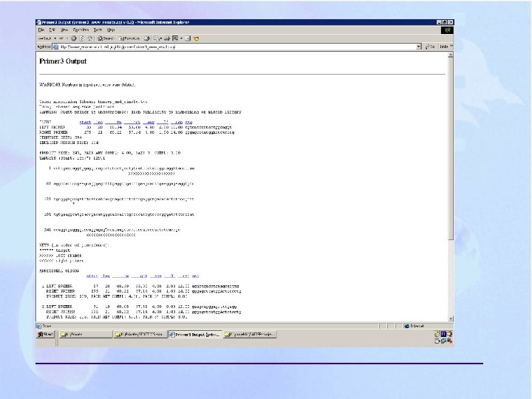This screenshot has height=399, width=532.
Task: Open the History toolbar icon
Action: (x=147, y=38)
